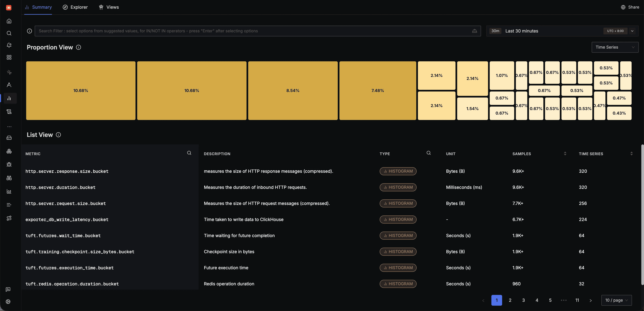Click the info icon next to List View
The image size is (644, 311).
coord(58,135)
